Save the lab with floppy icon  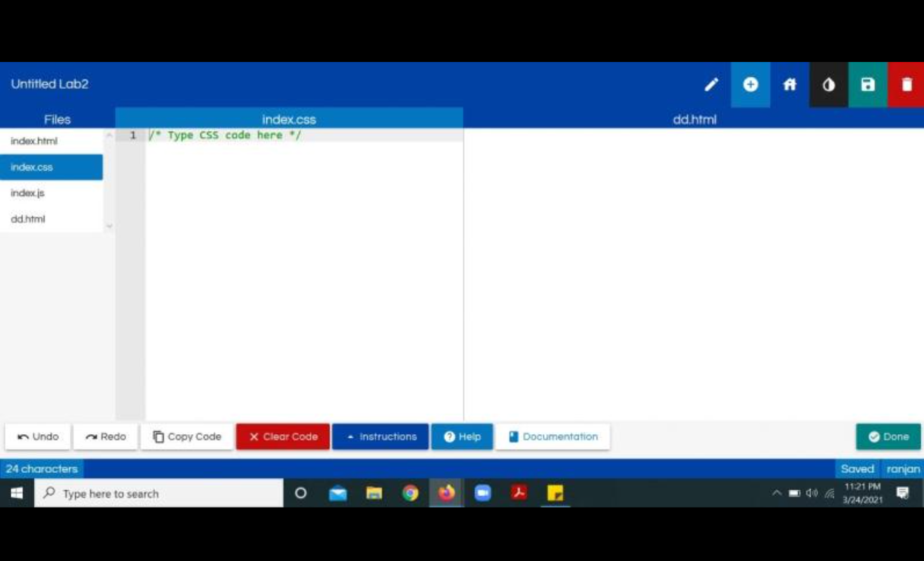click(868, 85)
